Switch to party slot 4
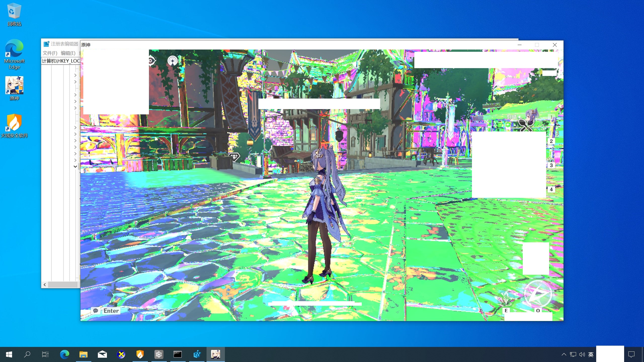The image size is (644, 362). pos(551,189)
